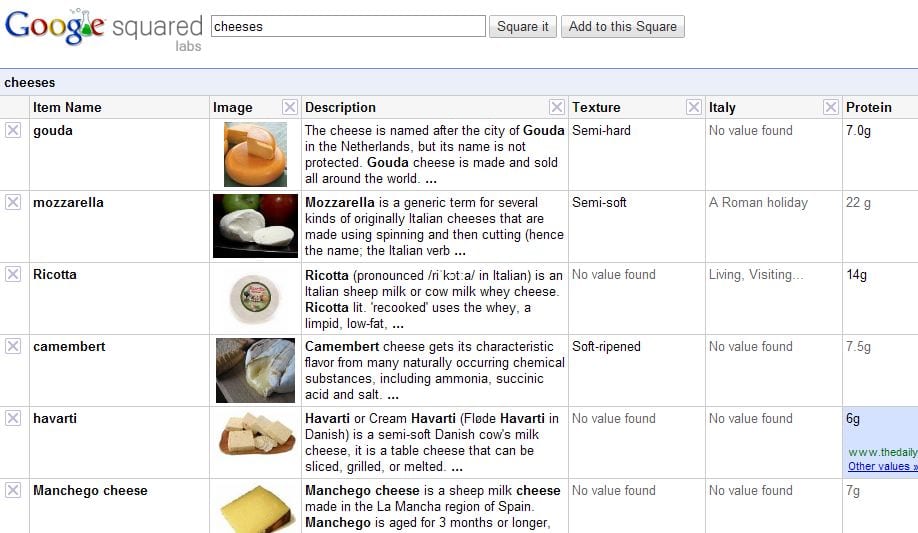This screenshot has width=918, height=533.
Task: Expand the gouda description ellipsis
Action: 431,179
